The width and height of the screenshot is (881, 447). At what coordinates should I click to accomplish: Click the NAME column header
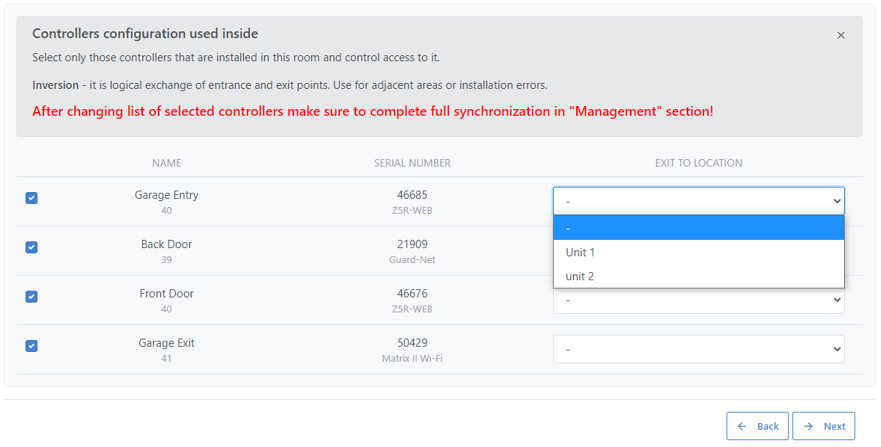pos(166,163)
